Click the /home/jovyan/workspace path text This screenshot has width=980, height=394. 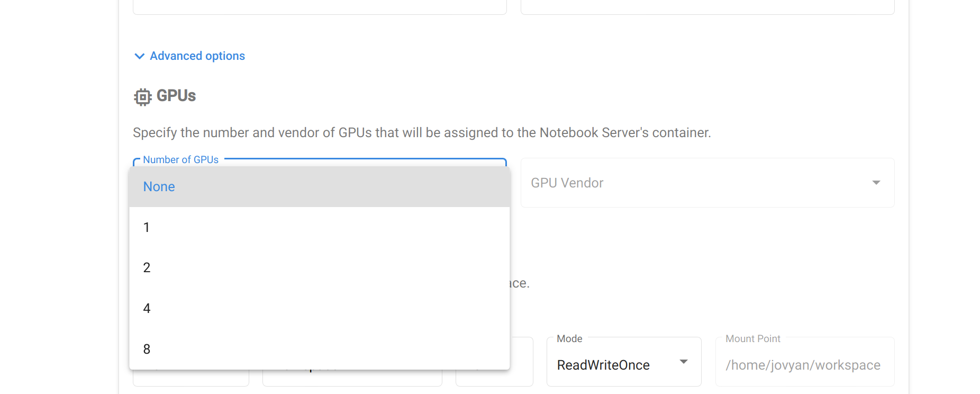tap(803, 365)
